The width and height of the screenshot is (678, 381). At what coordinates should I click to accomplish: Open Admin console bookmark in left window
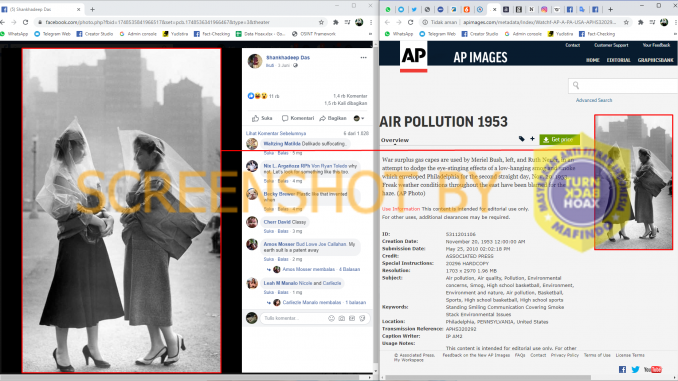[x=138, y=34]
